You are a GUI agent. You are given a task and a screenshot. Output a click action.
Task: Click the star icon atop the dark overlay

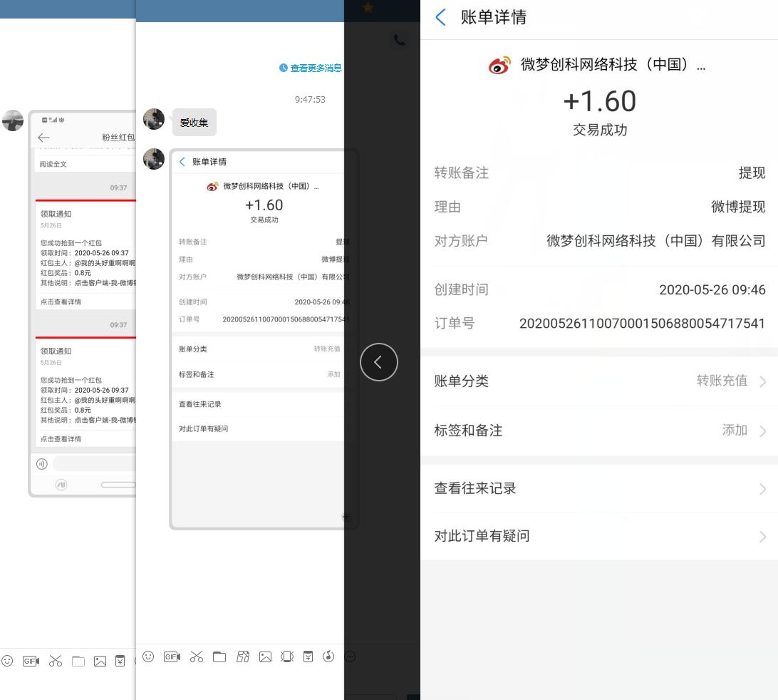tap(368, 7)
